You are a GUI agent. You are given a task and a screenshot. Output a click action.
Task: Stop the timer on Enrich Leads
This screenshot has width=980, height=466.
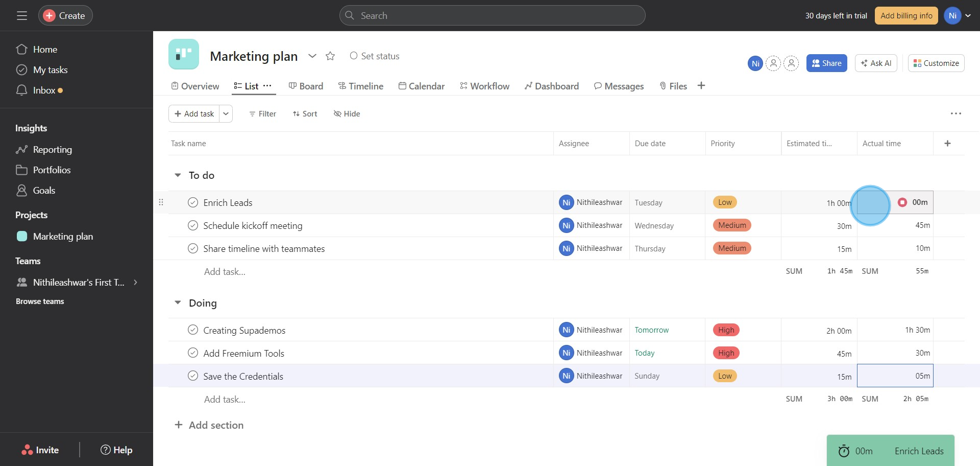click(902, 202)
